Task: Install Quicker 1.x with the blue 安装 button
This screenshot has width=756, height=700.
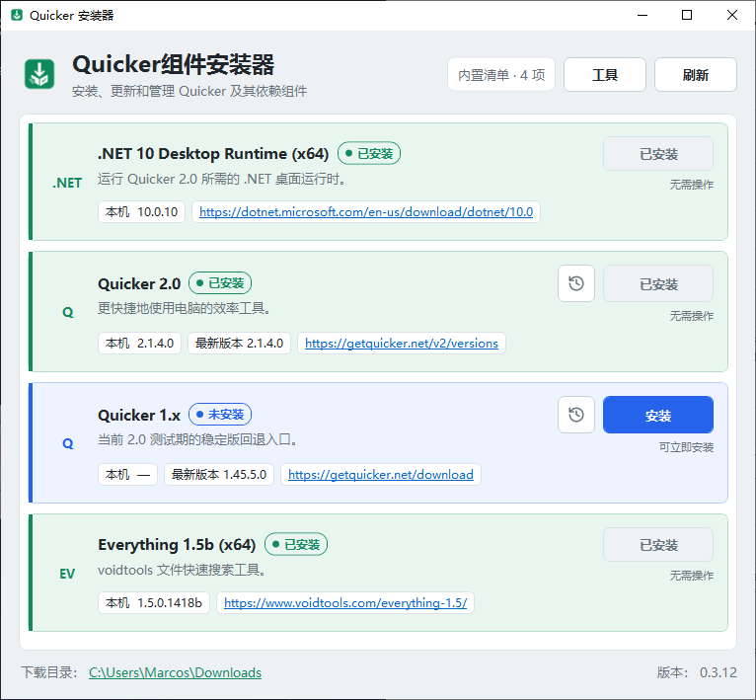Action: [658, 415]
